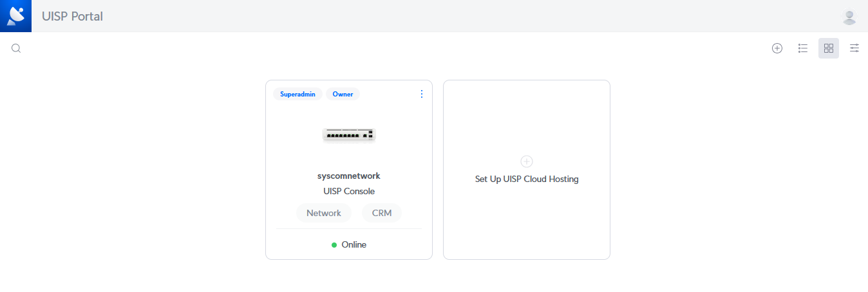Click the plus icon in cloud hosting card
Image resolution: width=868 pixels, height=292 pixels.
(527, 161)
